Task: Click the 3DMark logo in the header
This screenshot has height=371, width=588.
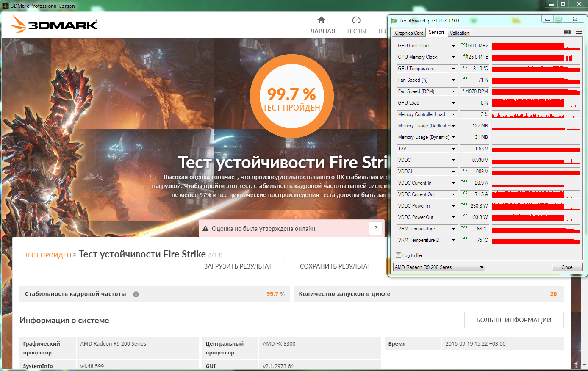Action: tap(54, 24)
